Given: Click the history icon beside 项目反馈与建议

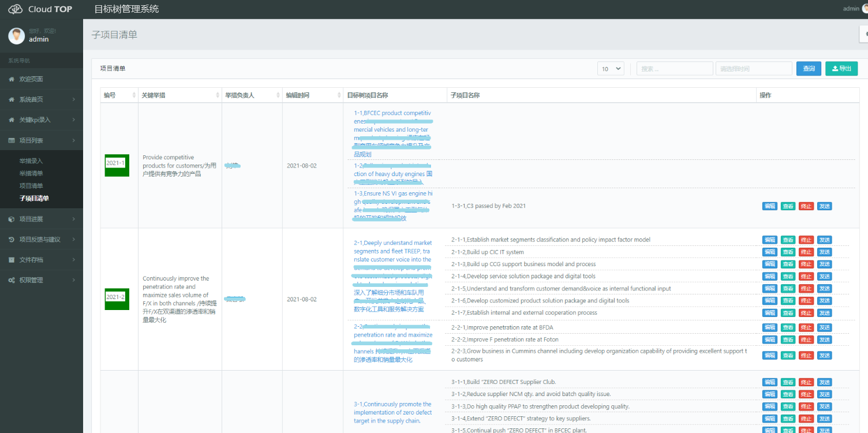Looking at the screenshot, I should click(x=12, y=239).
